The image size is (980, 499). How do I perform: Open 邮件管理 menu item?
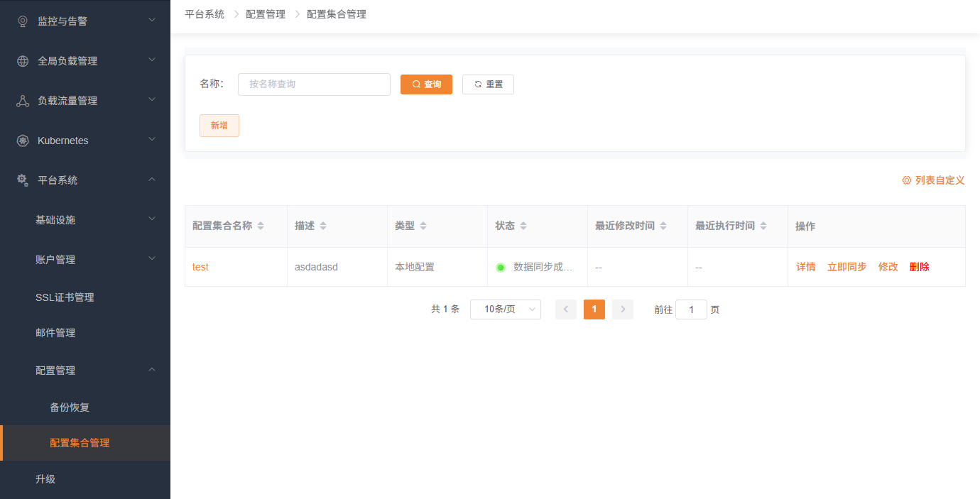pos(85,333)
